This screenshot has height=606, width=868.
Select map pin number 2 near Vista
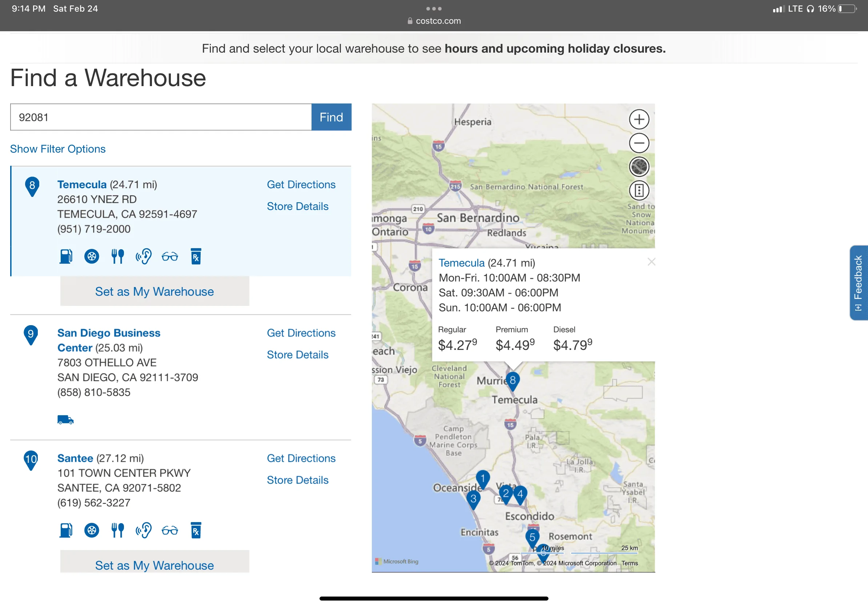click(506, 494)
